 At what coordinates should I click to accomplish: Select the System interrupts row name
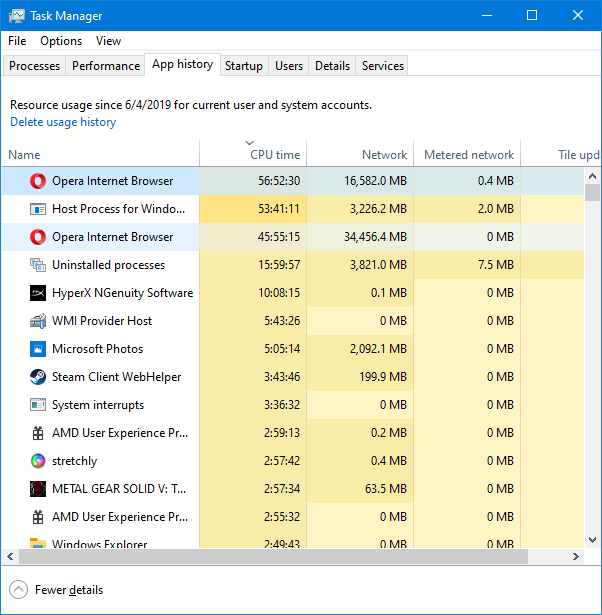pyautogui.click(x=98, y=405)
